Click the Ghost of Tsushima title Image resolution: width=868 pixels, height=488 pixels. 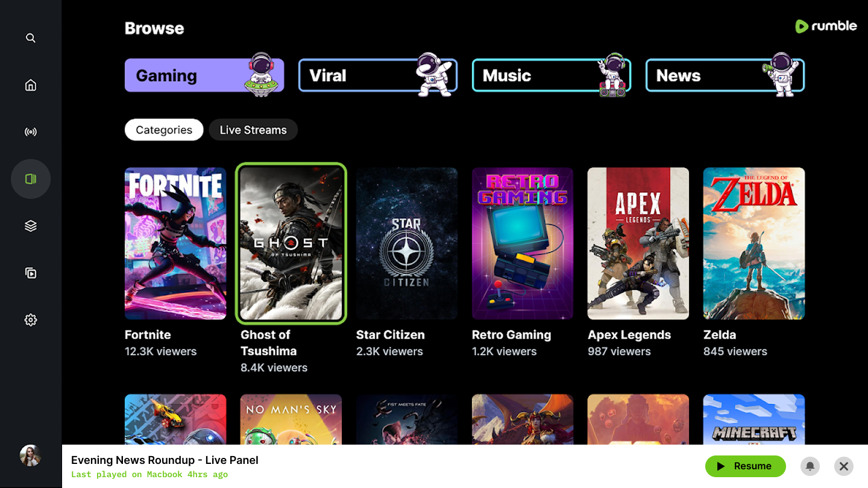coord(269,343)
